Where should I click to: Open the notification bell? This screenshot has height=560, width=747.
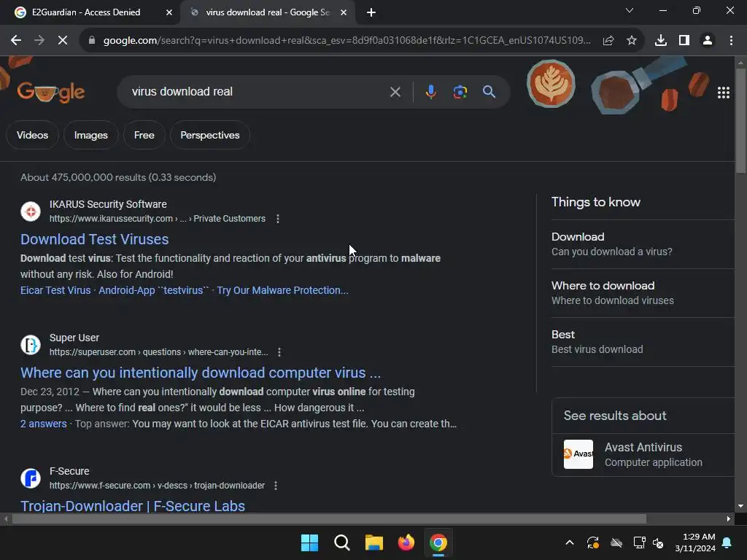point(727,542)
